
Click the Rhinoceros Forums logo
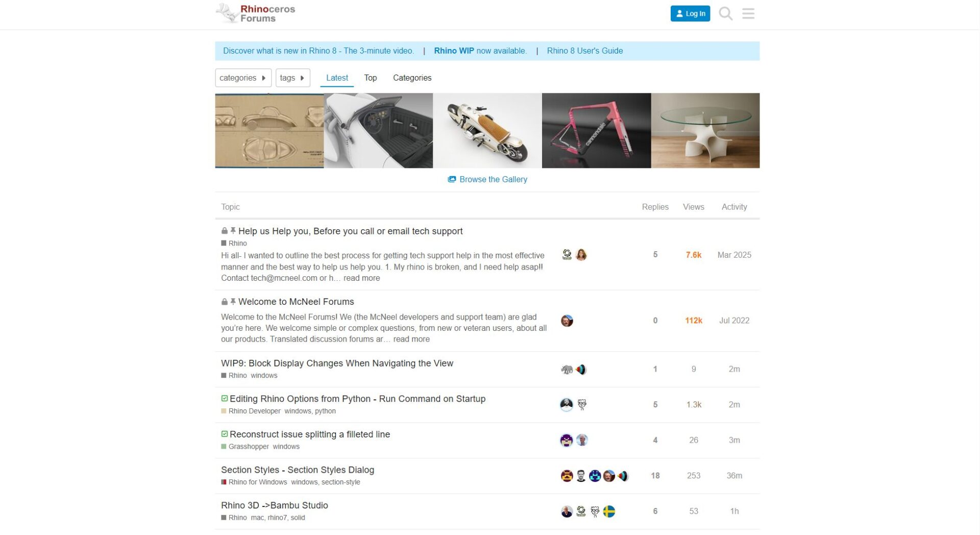tap(256, 14)
